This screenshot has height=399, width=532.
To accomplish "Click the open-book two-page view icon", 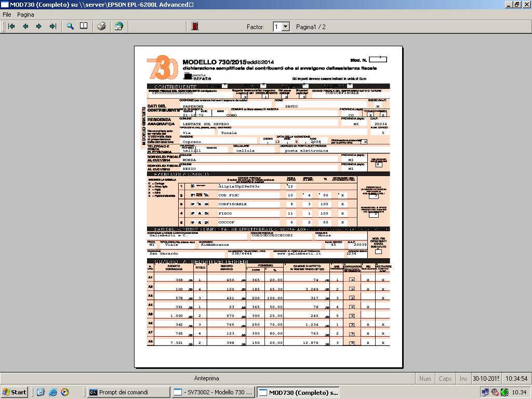I will click(84, 26).
